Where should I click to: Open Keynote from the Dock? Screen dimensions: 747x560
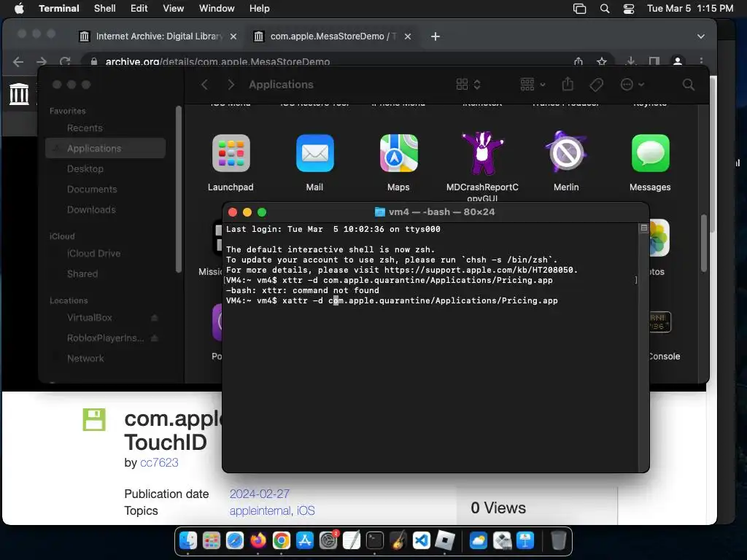pos(525,540)
